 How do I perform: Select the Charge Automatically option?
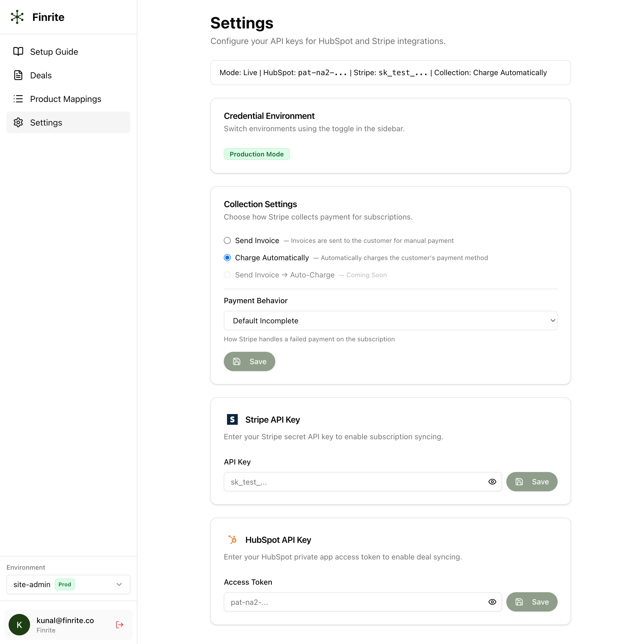click(x=227, y=258)
